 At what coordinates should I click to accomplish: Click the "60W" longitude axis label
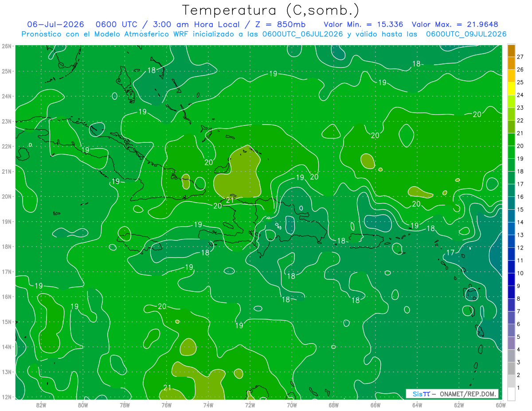500,405
